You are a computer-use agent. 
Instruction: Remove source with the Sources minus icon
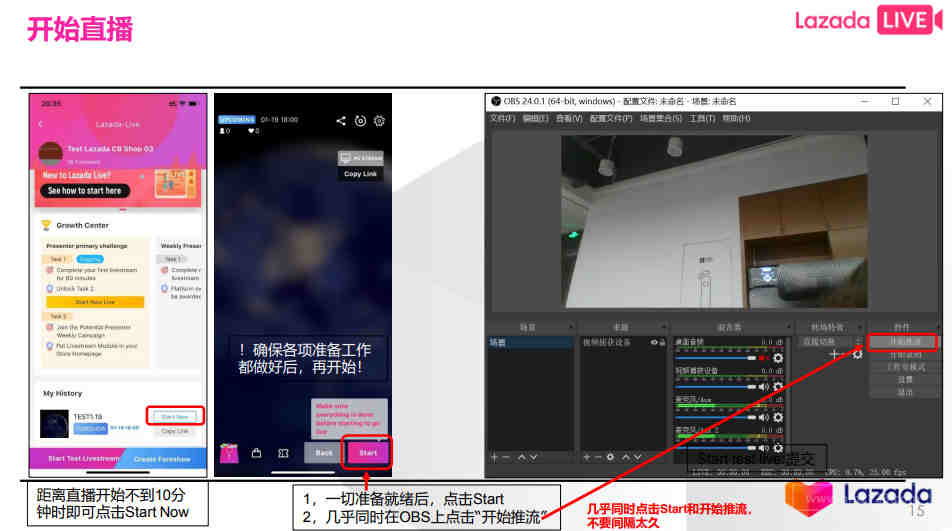click(598, 458)
